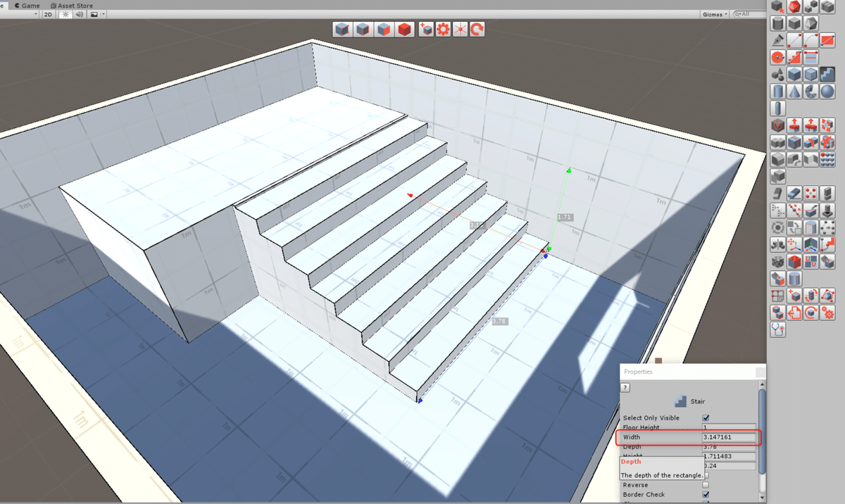Select the Stair shape tool in palette
The width and height of the screenshot is (845, 504).
tap(827, 74)
